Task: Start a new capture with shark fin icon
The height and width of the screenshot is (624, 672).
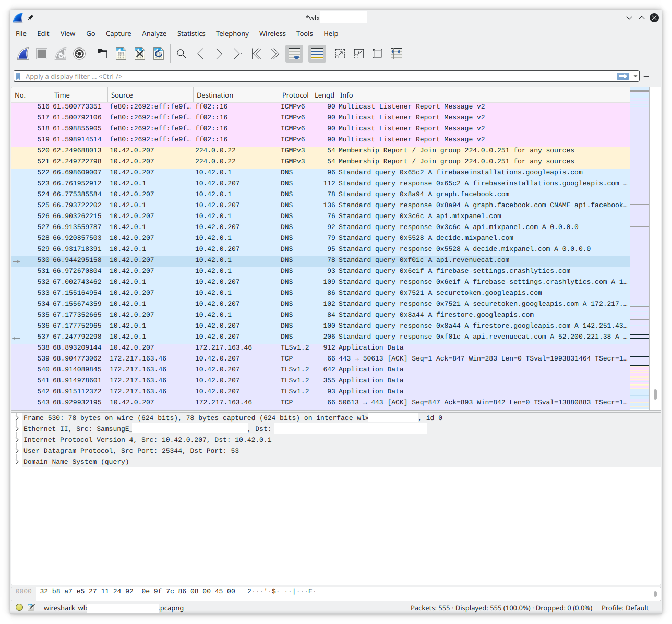Action: click(23, 54)
